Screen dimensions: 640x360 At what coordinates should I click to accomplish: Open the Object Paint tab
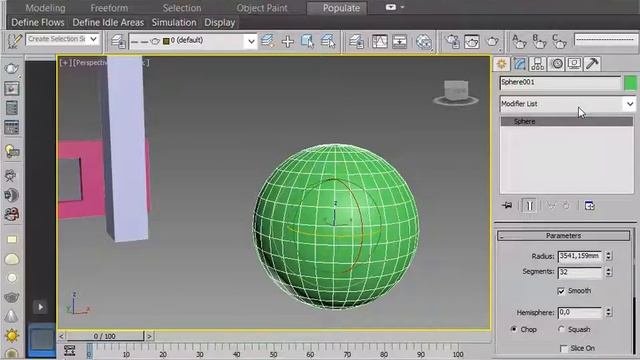pos(262,8)
